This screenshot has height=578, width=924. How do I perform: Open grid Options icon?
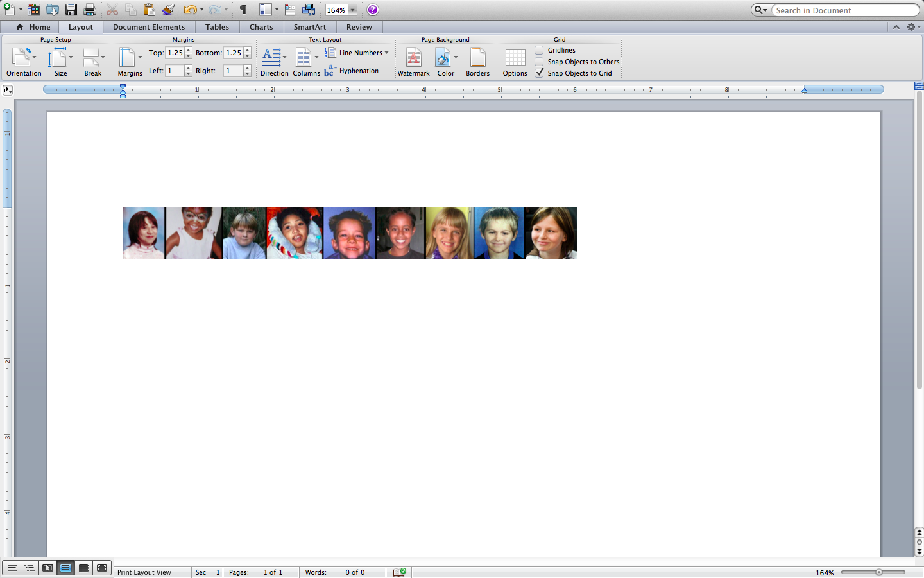(515, 58)
